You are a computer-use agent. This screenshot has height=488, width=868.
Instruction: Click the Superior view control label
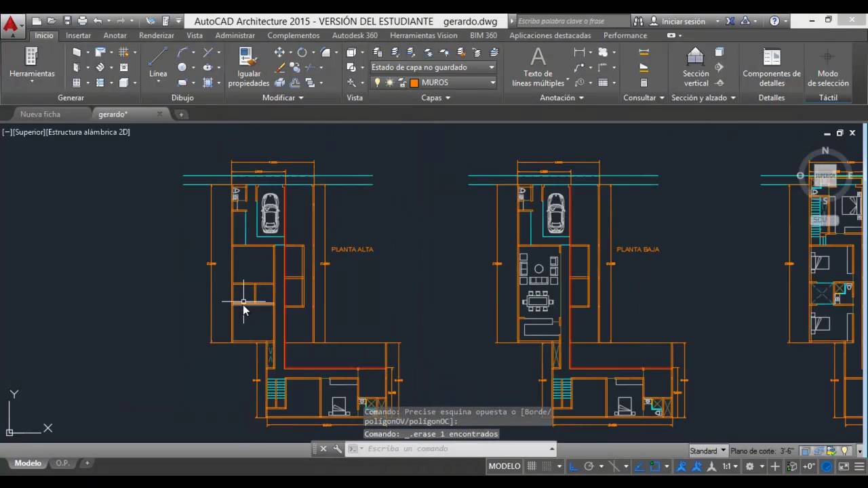(x=29, y=132)
